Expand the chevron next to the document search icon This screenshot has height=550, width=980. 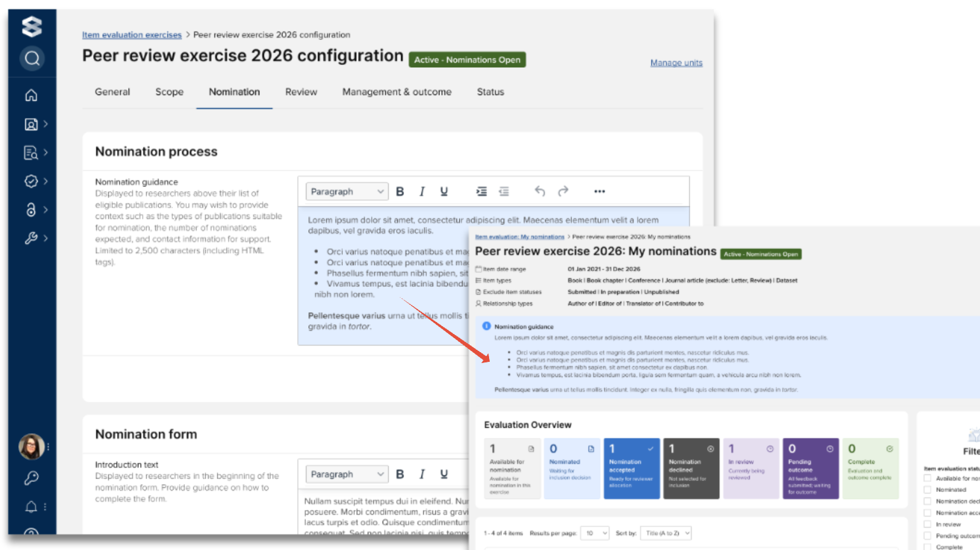coord(46,152)
